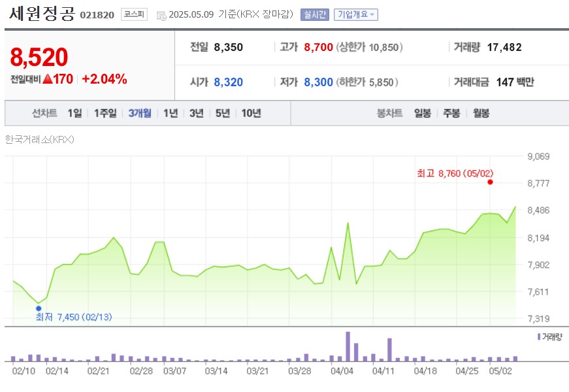Click the 고가 value 8,700

pos(318,47)
